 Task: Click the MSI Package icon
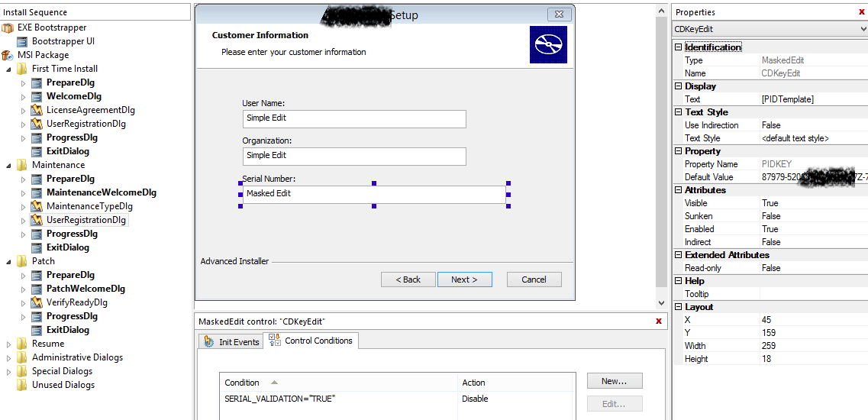pyautogui.click(x=8, y=55)
